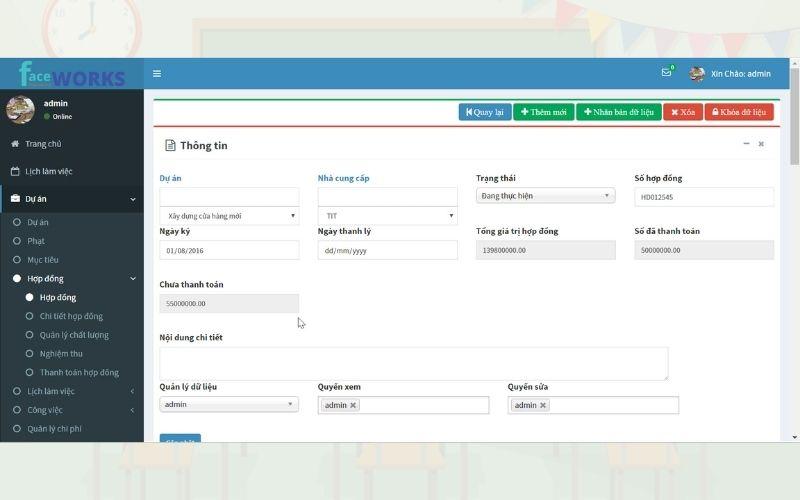Close the Thông tin panel with the X
This screenshot has width=800, height=500.
coord(761,144)
